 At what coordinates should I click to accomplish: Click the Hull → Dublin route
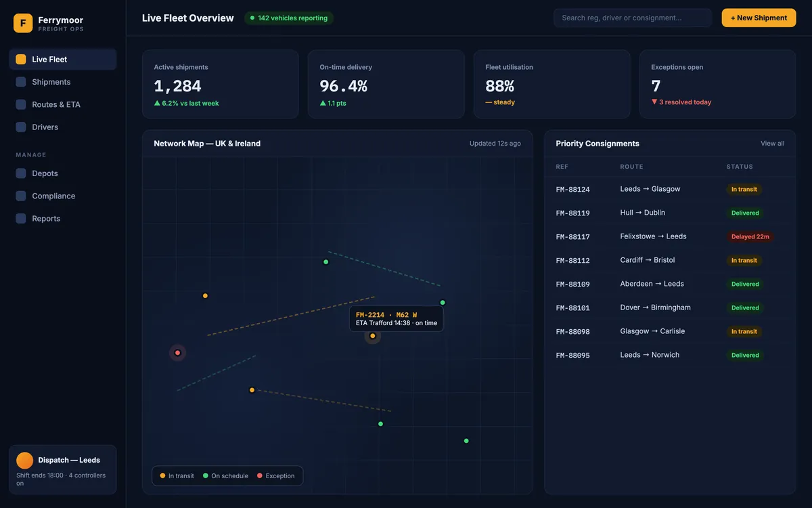point(643,213)
